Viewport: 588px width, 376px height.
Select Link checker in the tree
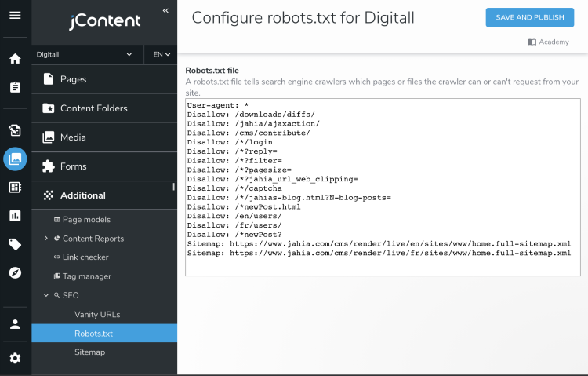[85, 257]
